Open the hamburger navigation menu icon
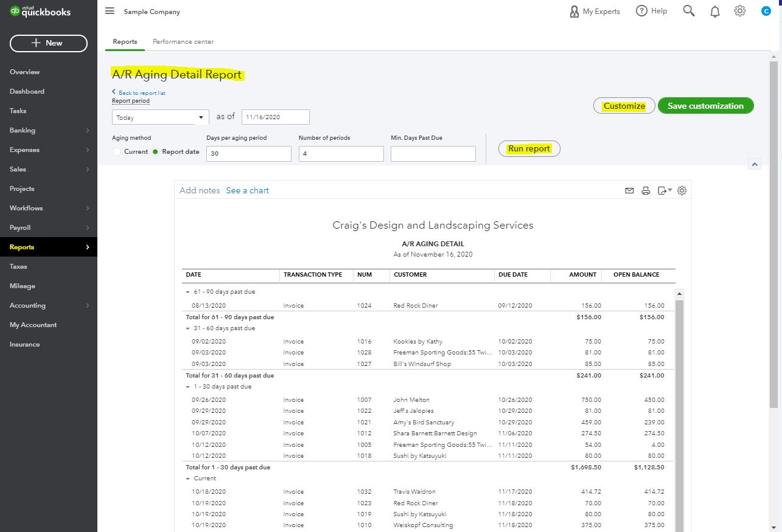782x532 pixels. [110, 11]
